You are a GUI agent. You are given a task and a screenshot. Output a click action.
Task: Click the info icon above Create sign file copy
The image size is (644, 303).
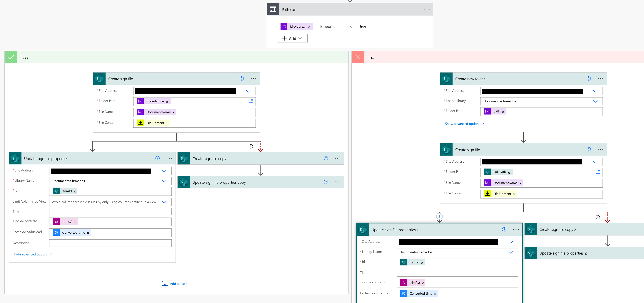pos(251,146)
